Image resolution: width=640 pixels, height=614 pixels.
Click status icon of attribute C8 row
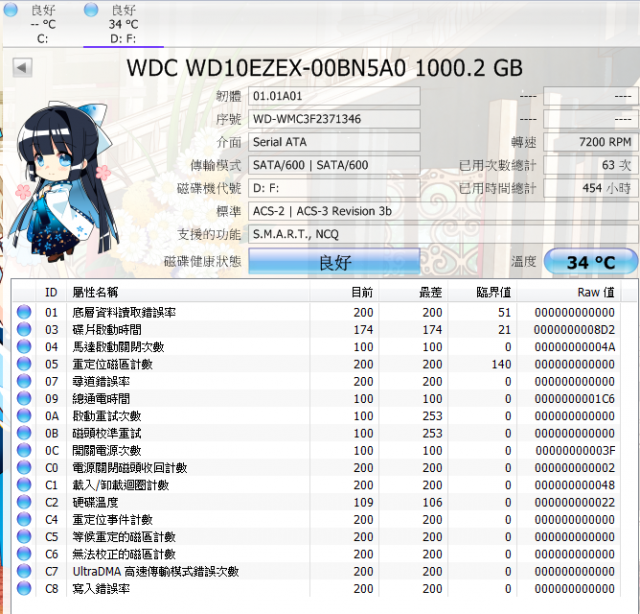[24, 588]
